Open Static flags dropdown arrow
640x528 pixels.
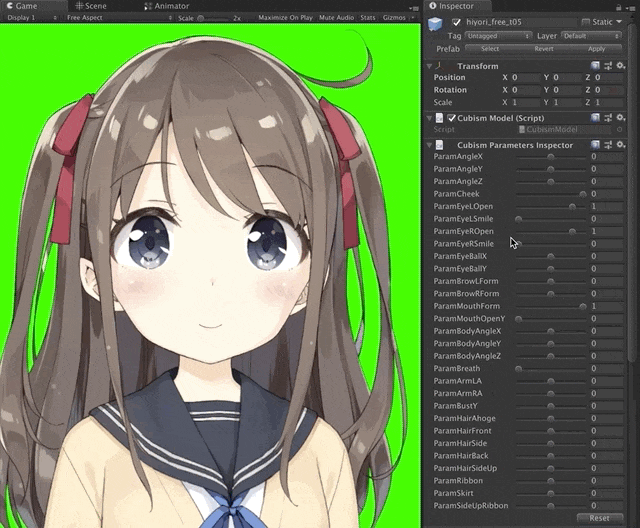tap(619, 22)
